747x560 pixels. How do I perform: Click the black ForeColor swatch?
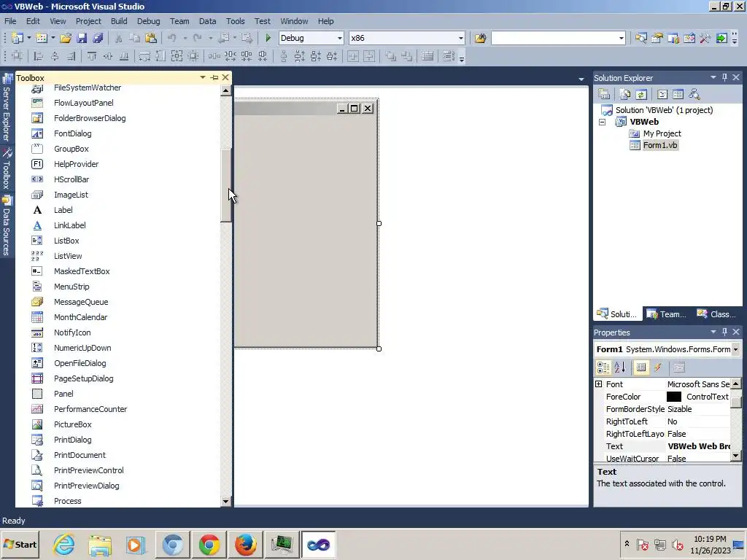point(673,397)
